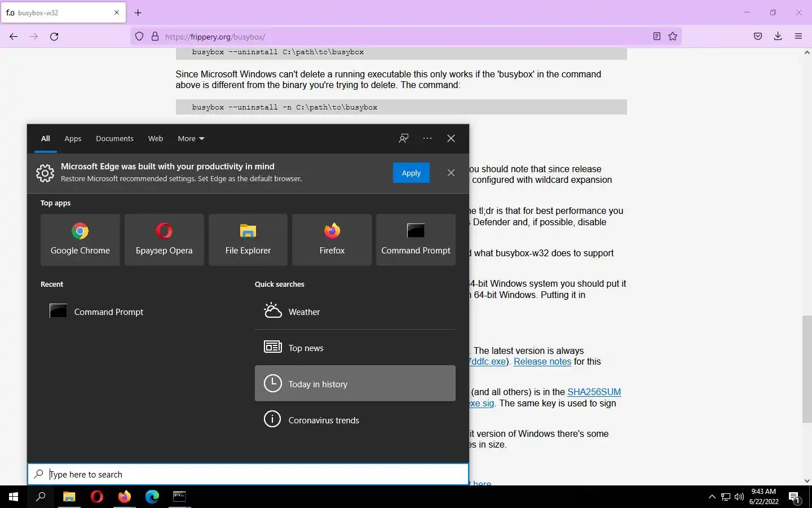
Task: Show site security padlock info
Action: tap(155, 37)
